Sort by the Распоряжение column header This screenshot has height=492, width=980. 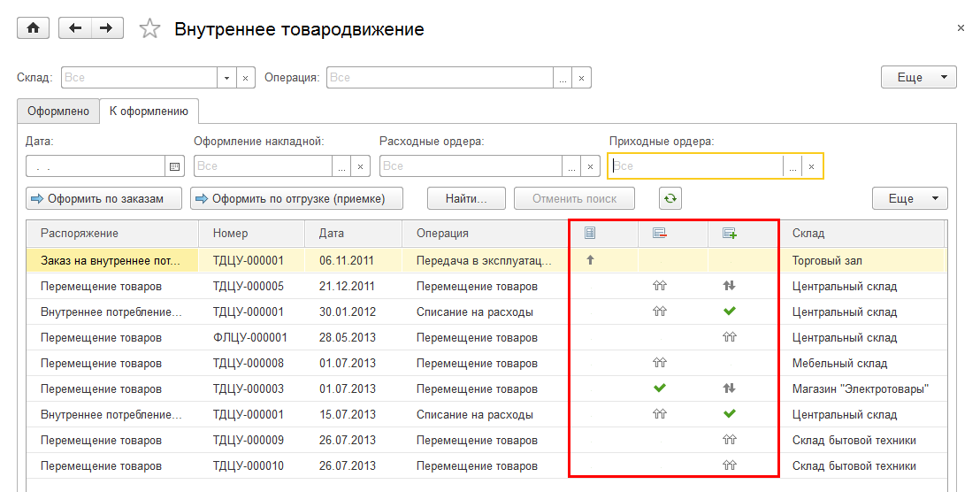point(112,234)
